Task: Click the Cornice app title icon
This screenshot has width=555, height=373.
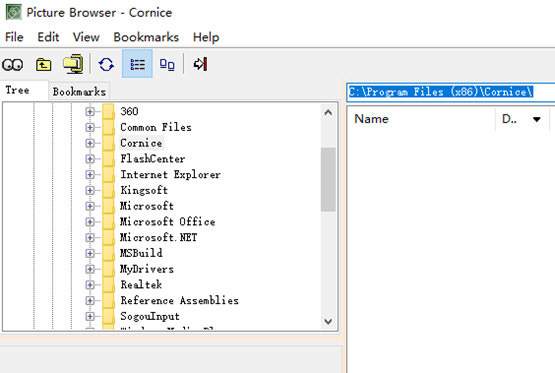Action: pyautogui.click(x=14, y=12)
